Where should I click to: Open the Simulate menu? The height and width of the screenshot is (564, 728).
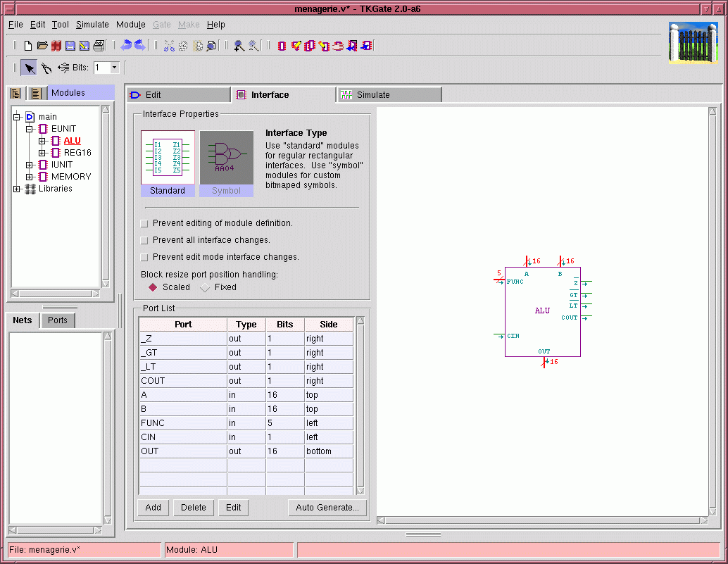(x=92, y=25)
